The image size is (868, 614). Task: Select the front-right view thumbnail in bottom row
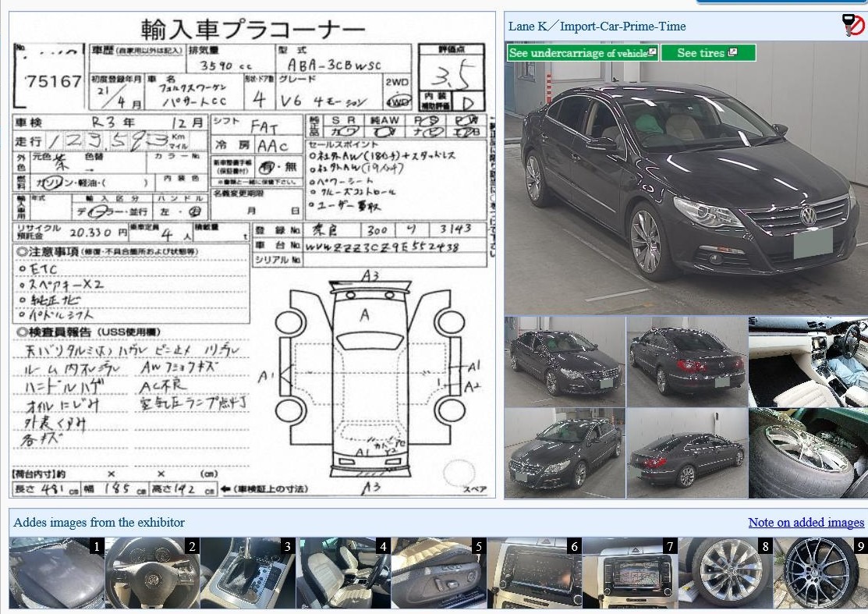tap(565, 453)
